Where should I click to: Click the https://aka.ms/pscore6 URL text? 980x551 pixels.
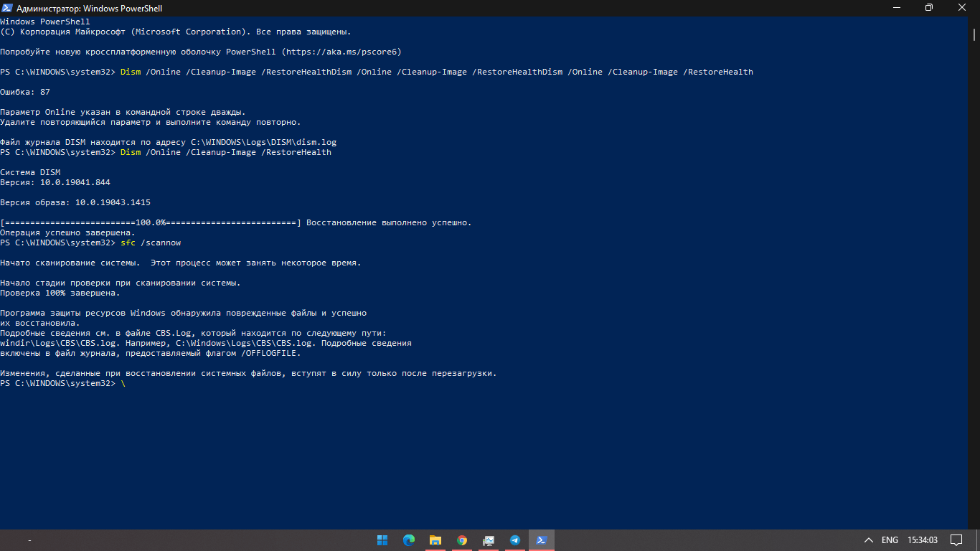(x=341, y=52)
